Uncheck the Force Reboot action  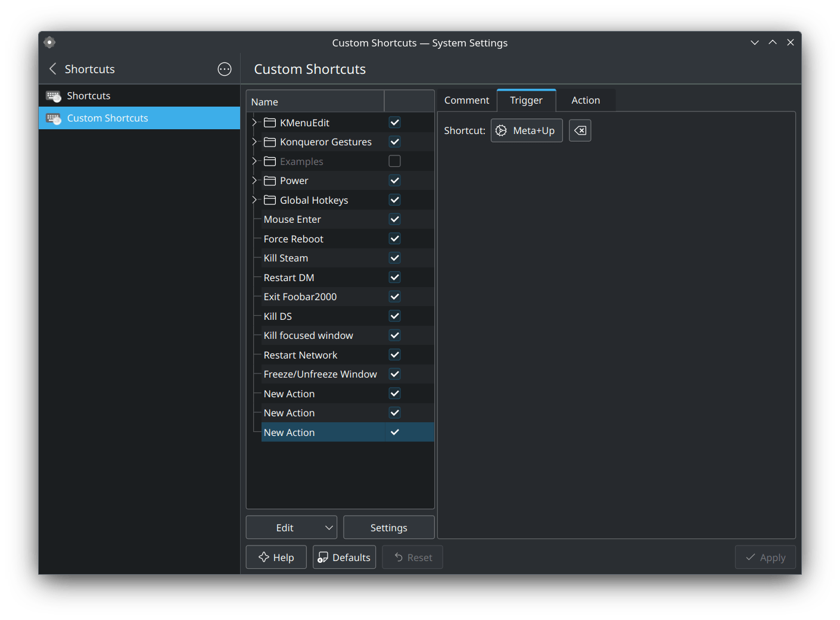coord(394,238)
